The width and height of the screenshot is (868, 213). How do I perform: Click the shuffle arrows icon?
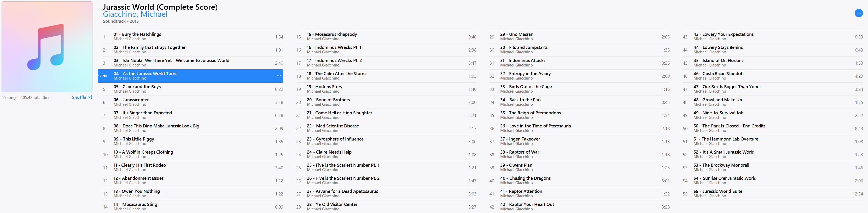pos(90,97)
